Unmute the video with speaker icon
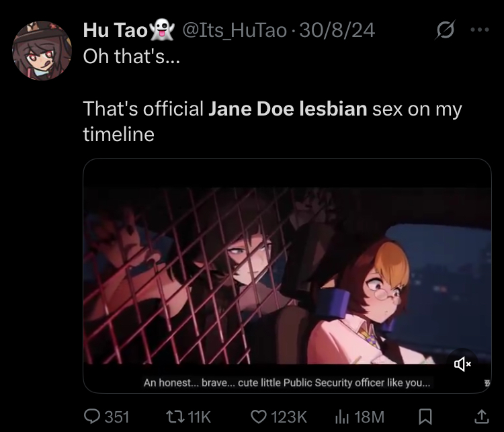Image resolution: width=504 pixels, height=432 pixels. [462, 364]
